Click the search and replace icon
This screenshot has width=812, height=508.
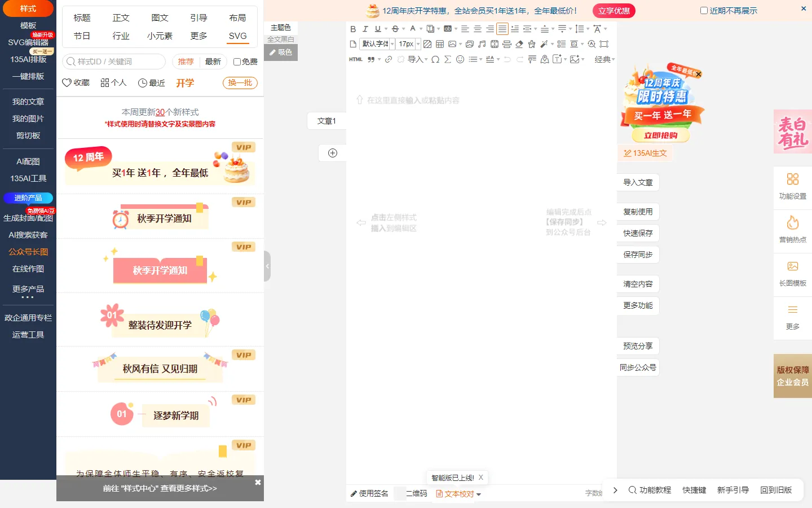coord(592,44)
